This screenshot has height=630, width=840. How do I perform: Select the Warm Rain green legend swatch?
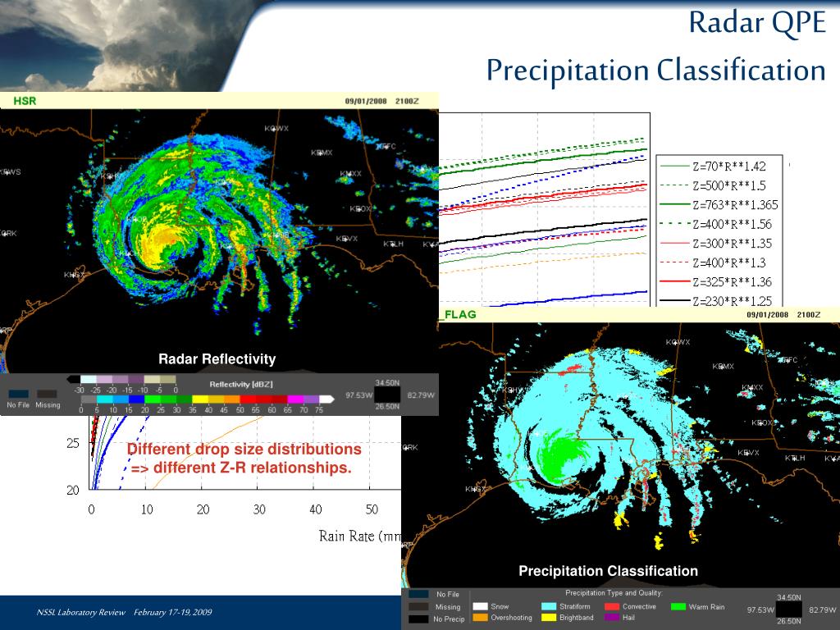678,606
